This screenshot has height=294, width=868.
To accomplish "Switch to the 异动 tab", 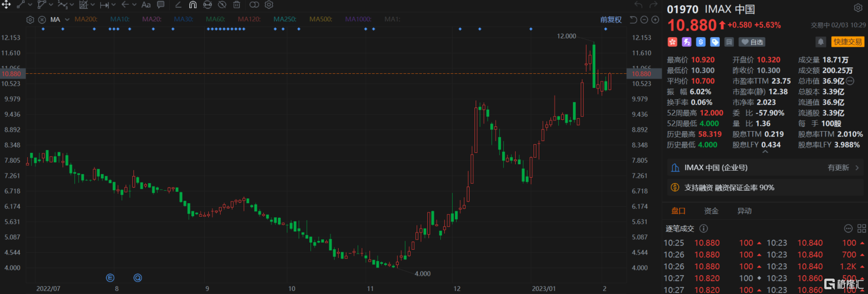I will [744, 211].
